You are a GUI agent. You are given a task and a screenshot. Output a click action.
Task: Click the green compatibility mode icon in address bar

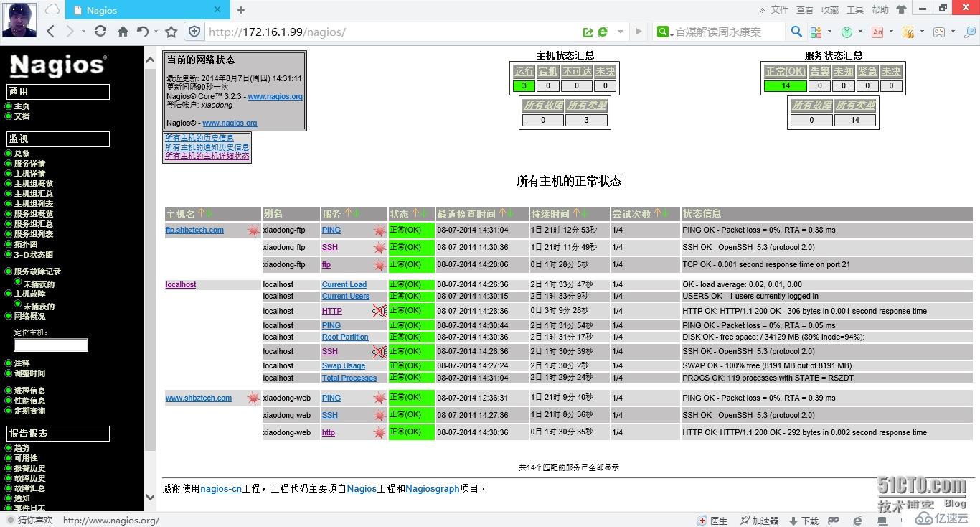[603, 32]
